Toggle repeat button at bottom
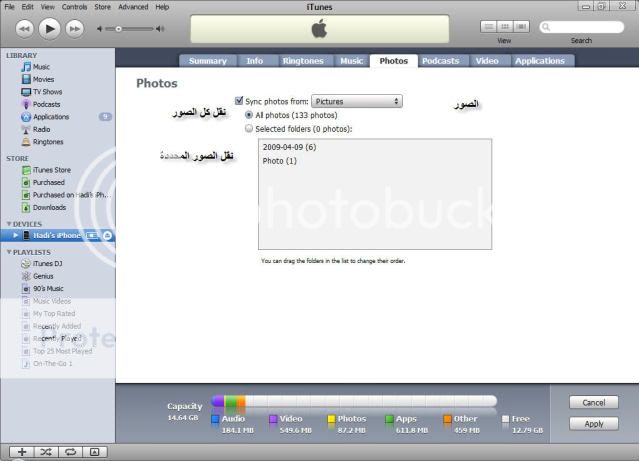The image size is (639, 461). tap(70, 452)
